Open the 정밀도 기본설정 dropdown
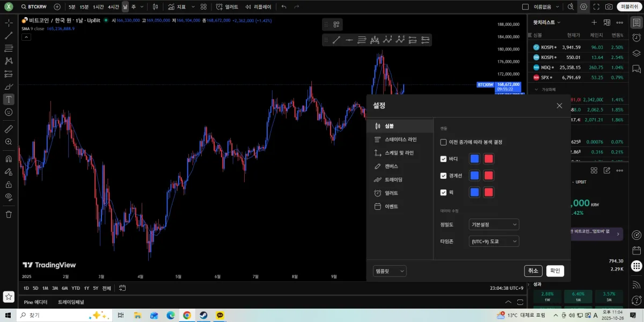 click(494, 224)
